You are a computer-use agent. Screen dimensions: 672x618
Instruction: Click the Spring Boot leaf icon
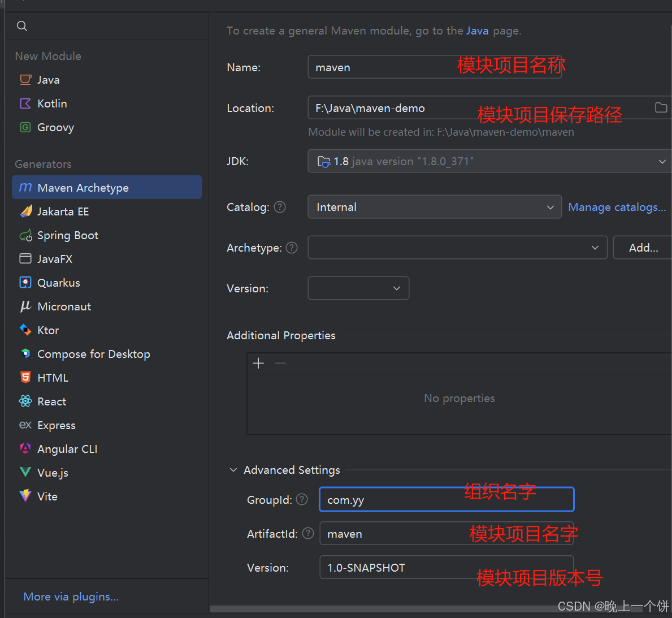coord(25,235)
